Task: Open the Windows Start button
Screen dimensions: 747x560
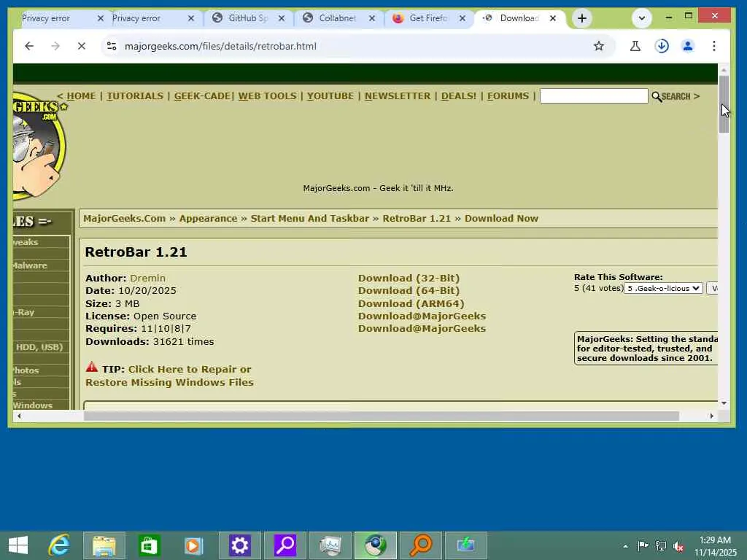Action: [18, 545]
